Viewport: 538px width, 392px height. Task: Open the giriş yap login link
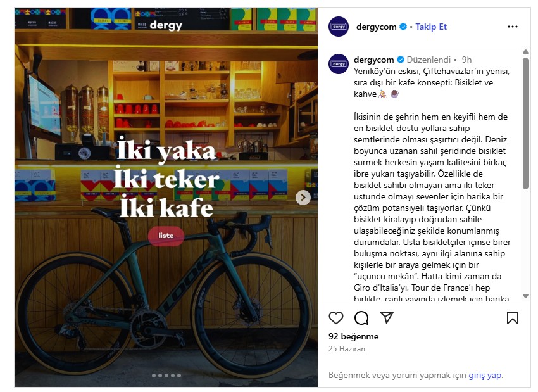[485, 375]
